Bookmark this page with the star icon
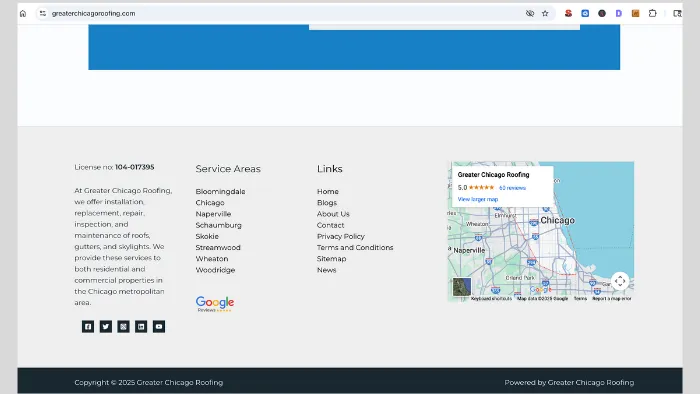Screen dimensions: 700x394 pos(545,13)
